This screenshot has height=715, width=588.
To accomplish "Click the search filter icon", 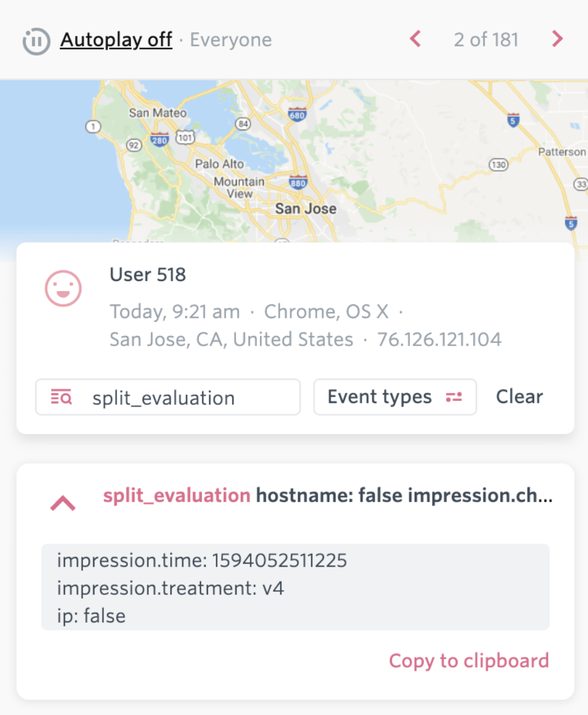I will coord(62,397).
